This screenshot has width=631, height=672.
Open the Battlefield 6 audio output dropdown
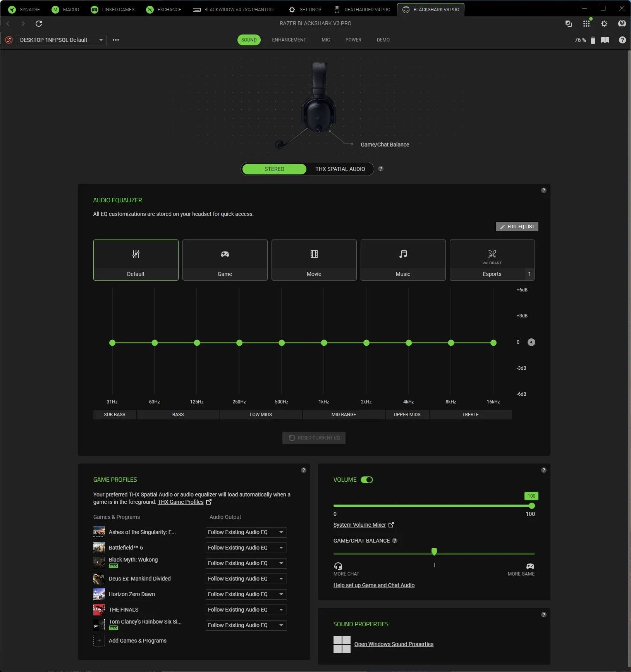pyautogui.click(x=246, y=548)
